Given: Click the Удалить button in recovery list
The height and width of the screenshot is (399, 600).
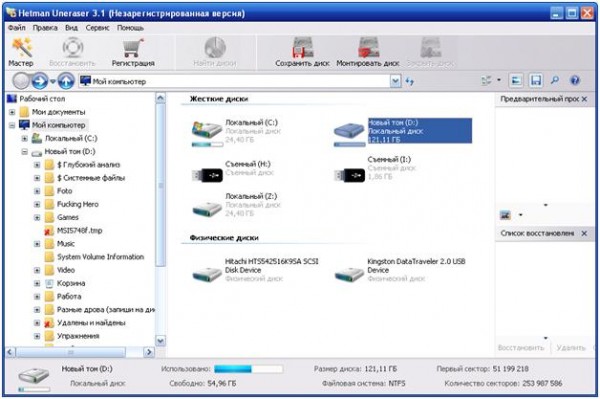Looking at the screenshot, I should pyautogui.click(x=571, y=348).
